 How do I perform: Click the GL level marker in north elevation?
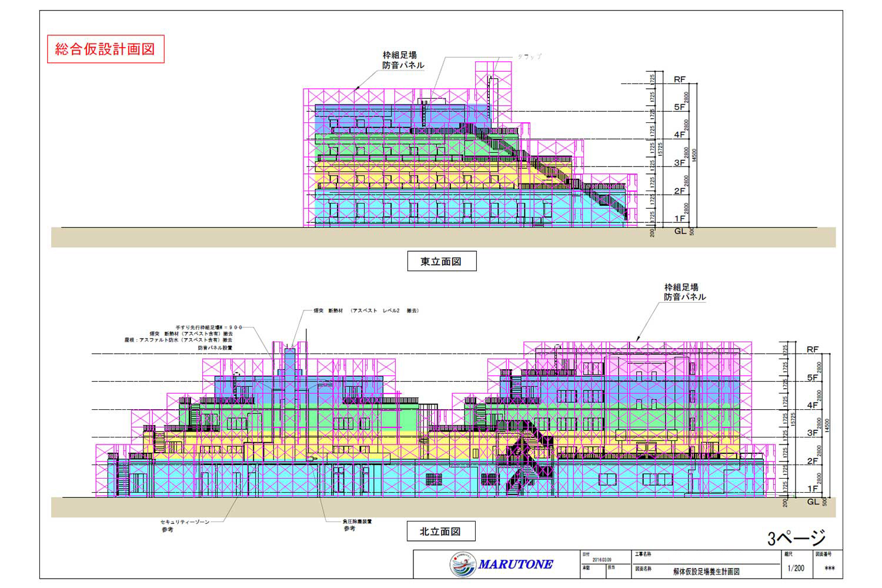[813, 502]
